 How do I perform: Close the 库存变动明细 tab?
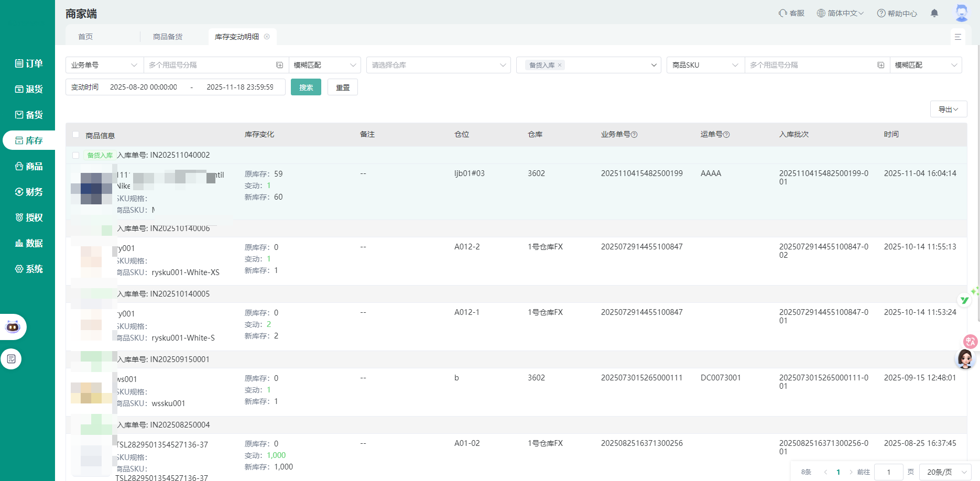(x=267, y=37)
